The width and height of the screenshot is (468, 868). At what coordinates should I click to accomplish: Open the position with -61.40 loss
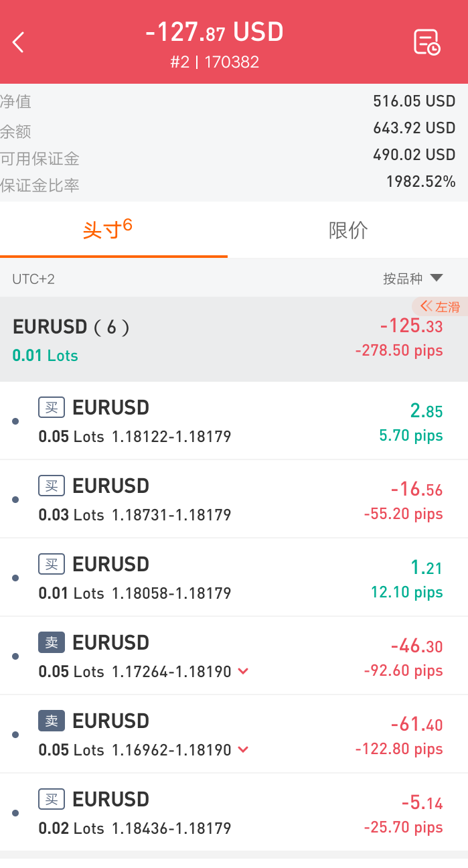tap(234, 734)
